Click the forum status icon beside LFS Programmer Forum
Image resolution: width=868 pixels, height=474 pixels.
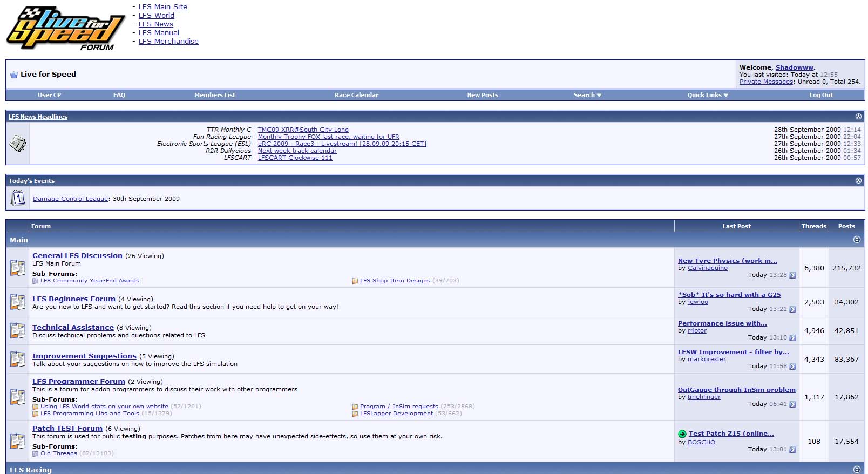18,397
